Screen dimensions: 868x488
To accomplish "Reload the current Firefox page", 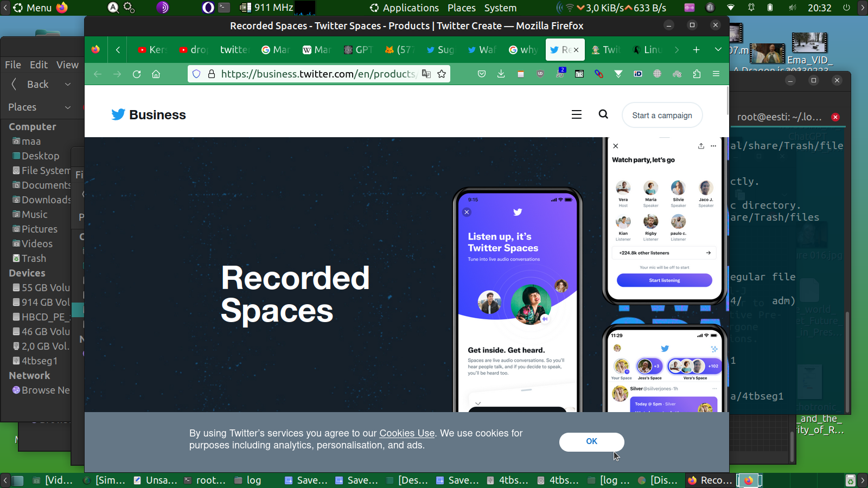I will pyautogui.click(x=137, y=74).
